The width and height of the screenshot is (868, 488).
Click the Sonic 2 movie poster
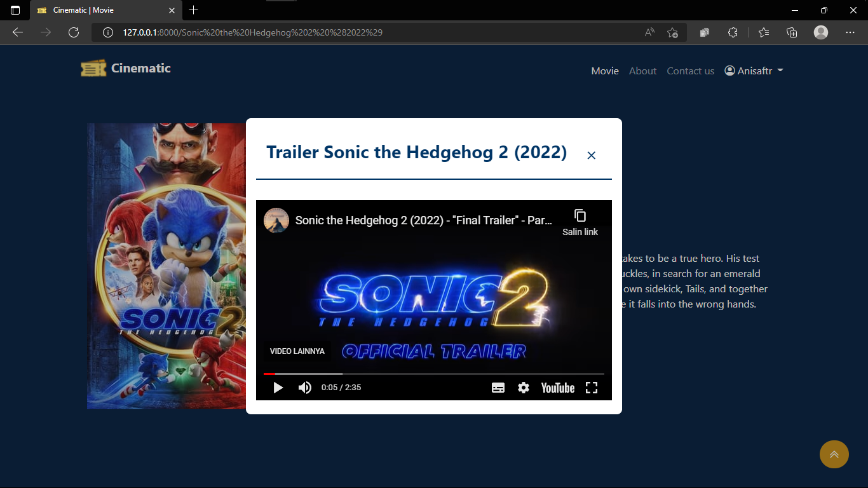(x=166, y=266)
